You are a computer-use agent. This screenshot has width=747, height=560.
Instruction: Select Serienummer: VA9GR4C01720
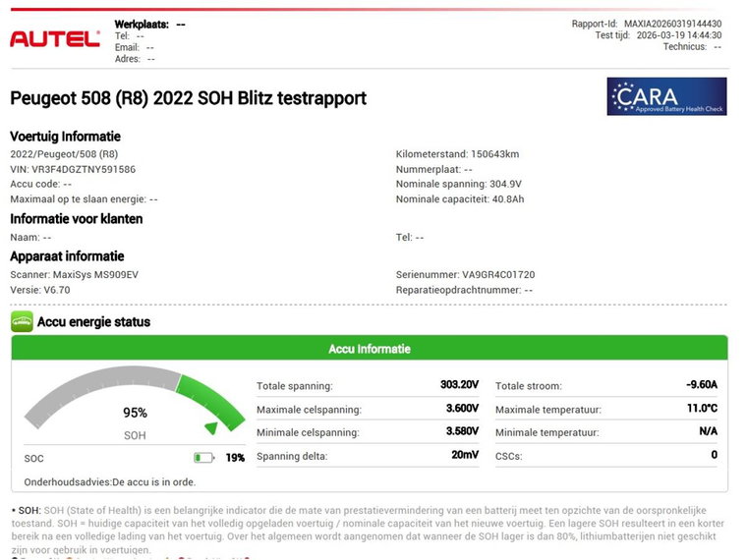pos(465,275)
